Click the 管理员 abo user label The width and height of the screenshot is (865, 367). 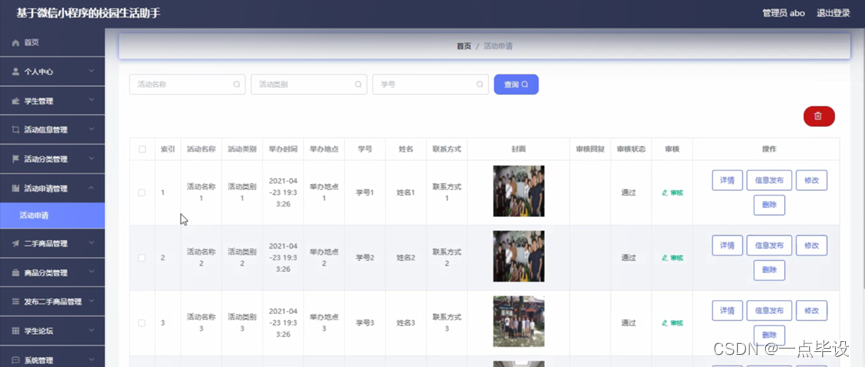pos(783,13)
